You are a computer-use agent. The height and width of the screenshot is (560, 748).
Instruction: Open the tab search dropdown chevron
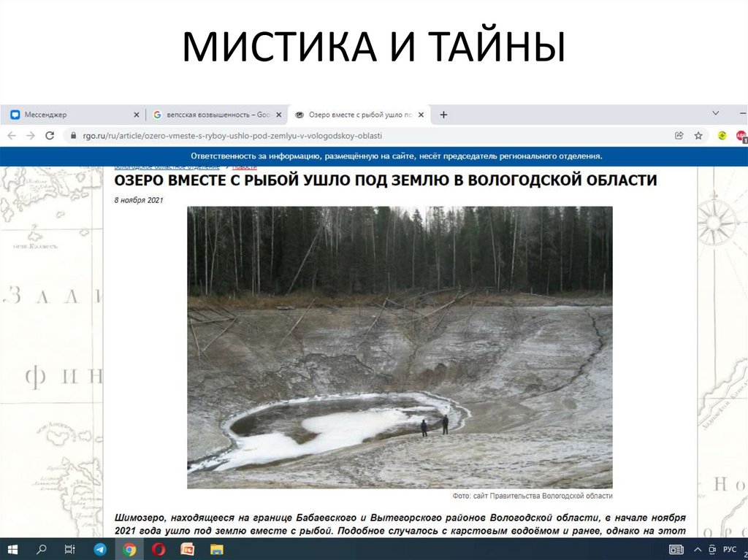pyautogui.click(x=716, y=113)
